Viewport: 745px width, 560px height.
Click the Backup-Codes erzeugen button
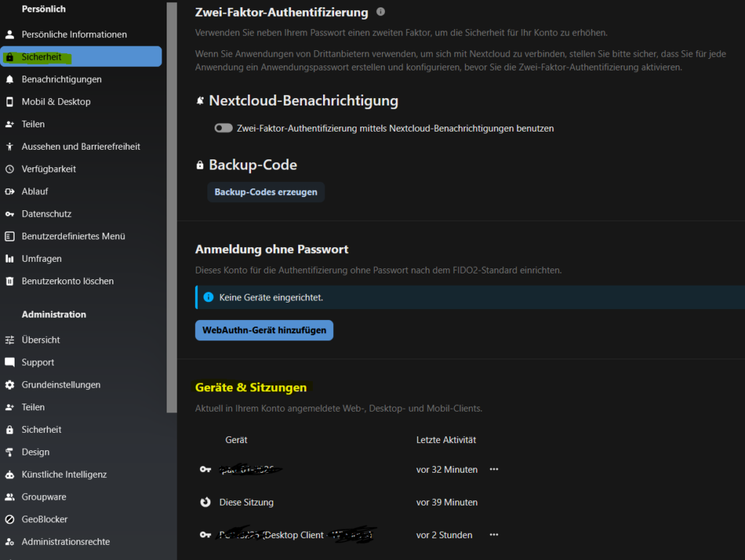[x=266, y=192]
